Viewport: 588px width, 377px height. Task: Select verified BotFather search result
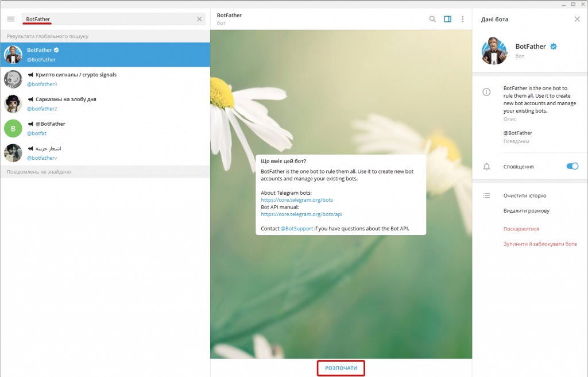(x=105, y=55)
